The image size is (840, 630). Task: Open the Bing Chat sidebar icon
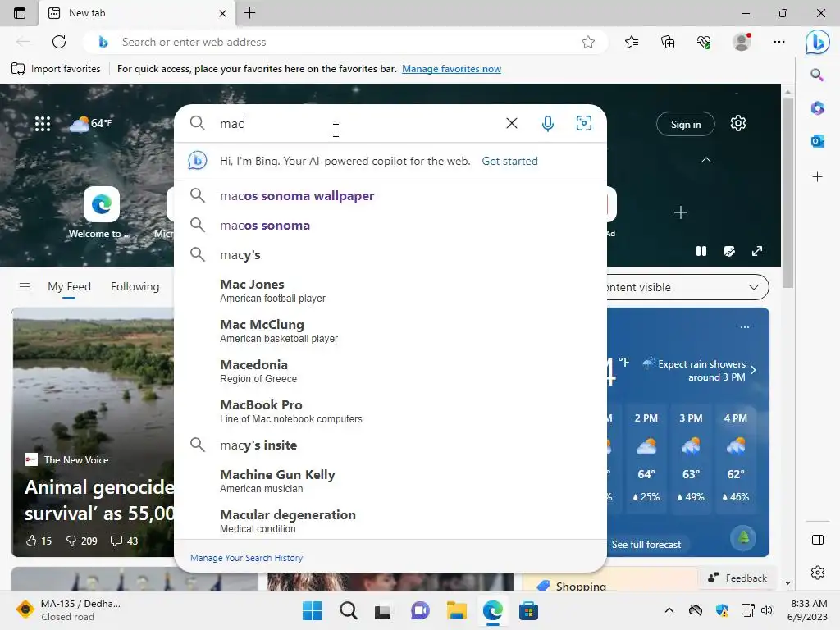tap(818, 42)
